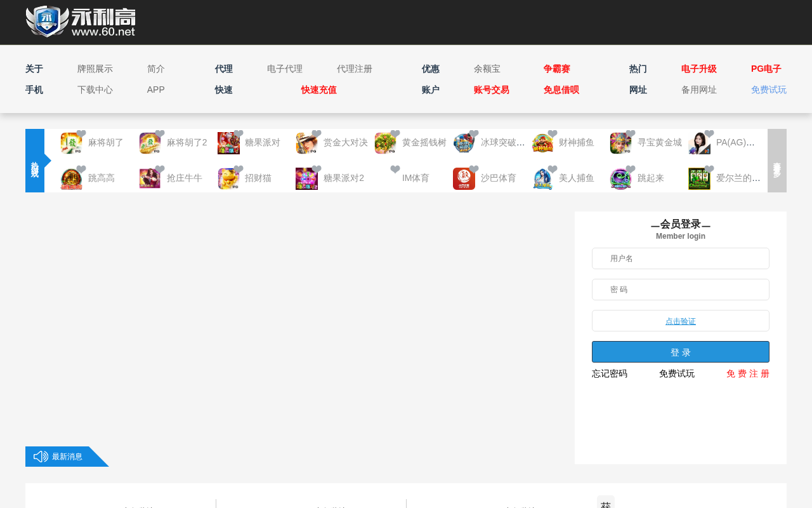Open the PA(AG) live dealer icon

pos(699,144)
